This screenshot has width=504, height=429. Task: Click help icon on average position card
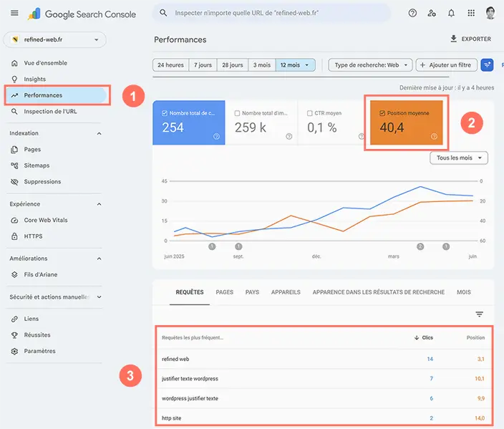[434, 136]
